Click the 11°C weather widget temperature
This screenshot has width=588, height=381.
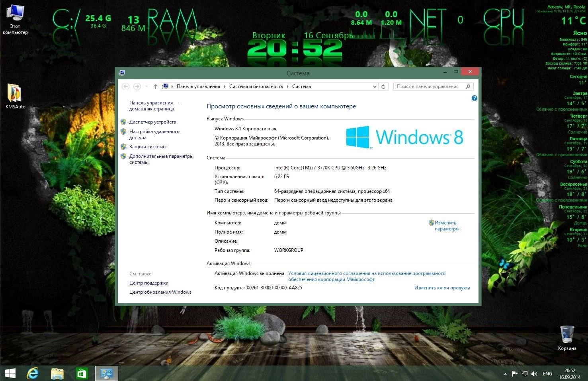(573, 21)
